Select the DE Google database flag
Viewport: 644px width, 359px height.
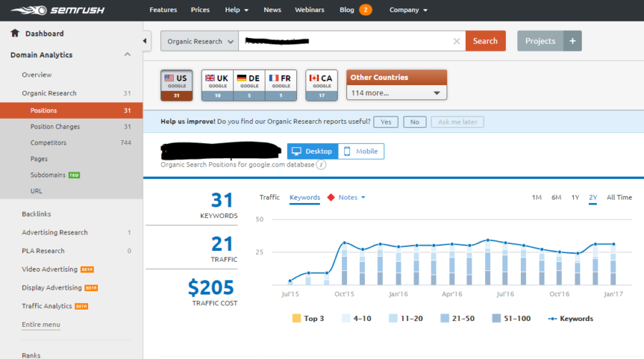tap(249, 85)
